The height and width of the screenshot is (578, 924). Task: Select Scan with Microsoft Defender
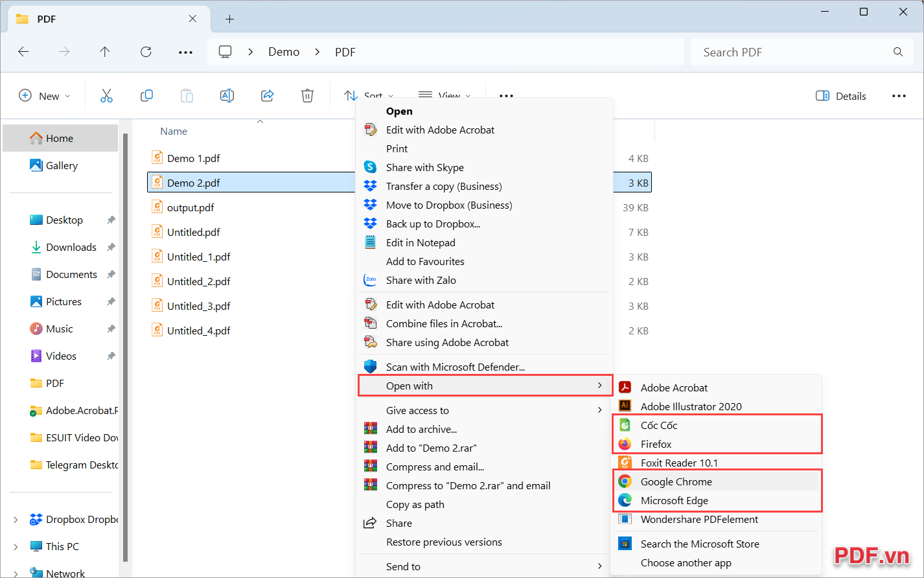(x=485, y=367)
